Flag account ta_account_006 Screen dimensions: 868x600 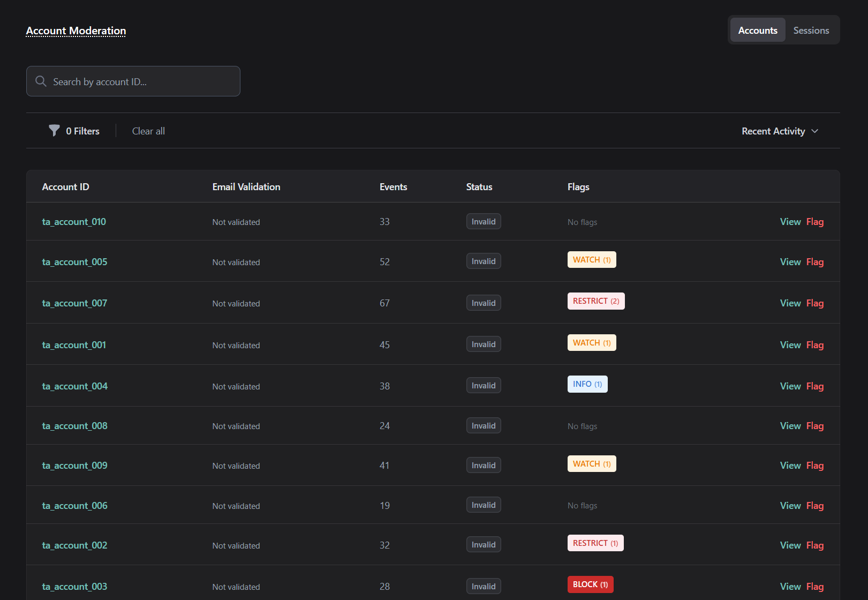(x=814, y=506)
